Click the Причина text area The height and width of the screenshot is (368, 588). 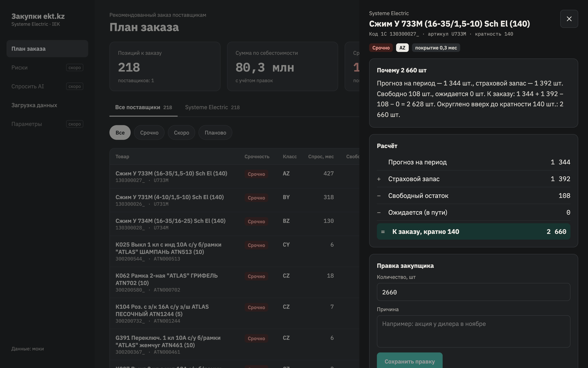coord(473,331)
